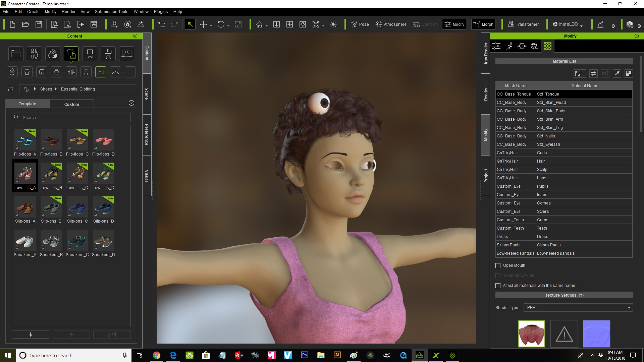Screen dimensions: 644x362
Task: Switch to the Custom tab
Action: 71,104
